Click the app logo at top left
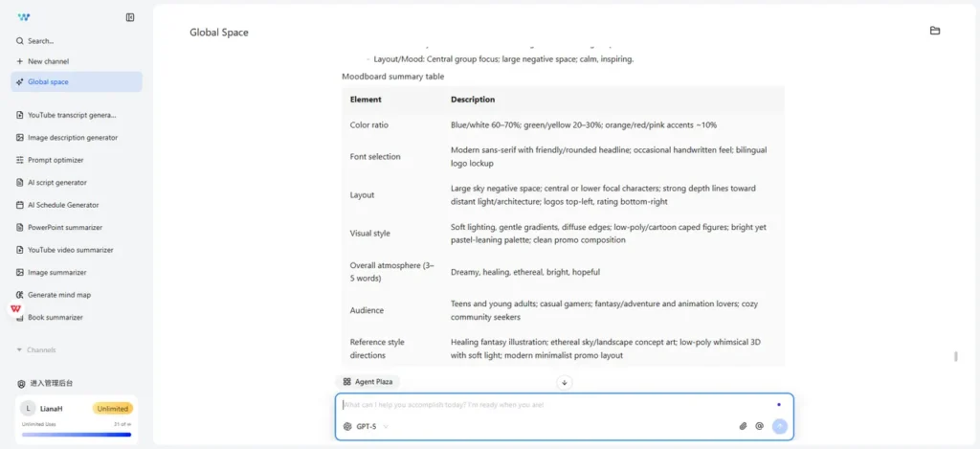 (x=24, y=17)
